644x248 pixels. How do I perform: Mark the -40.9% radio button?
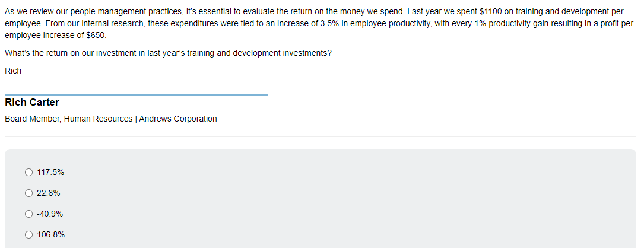[28, 214]
